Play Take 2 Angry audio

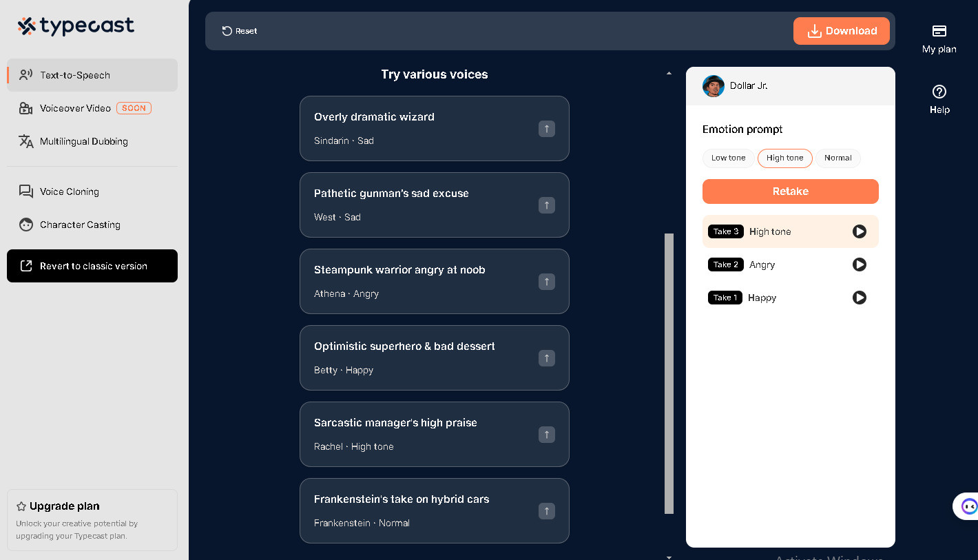tap(860, 265)
